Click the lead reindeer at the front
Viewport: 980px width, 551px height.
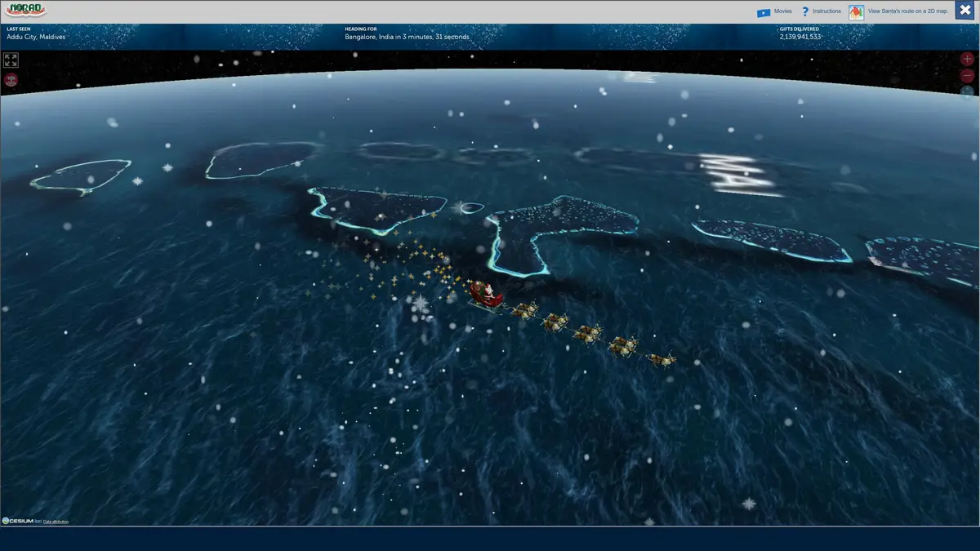point(662,359)
